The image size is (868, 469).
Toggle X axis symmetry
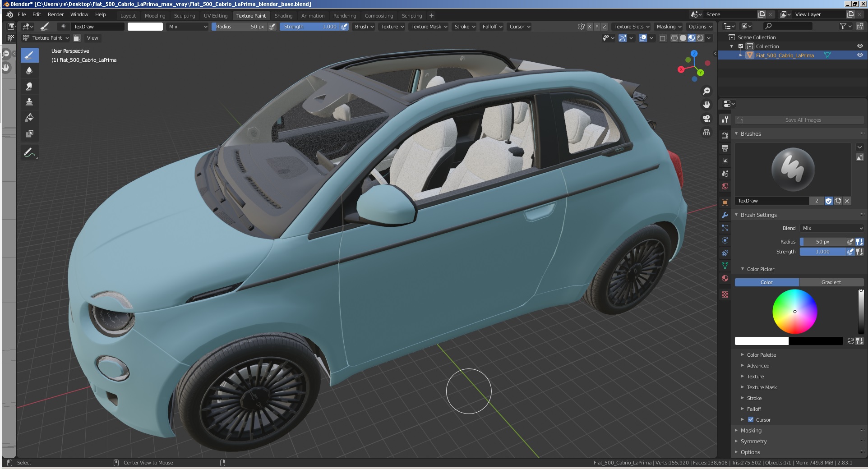click(x=589, y=27)
